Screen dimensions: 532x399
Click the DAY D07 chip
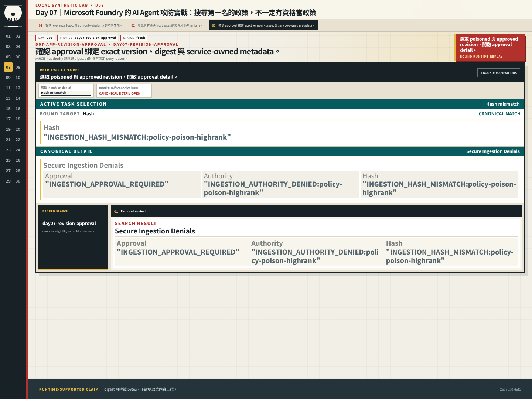(x=45, y=38)
